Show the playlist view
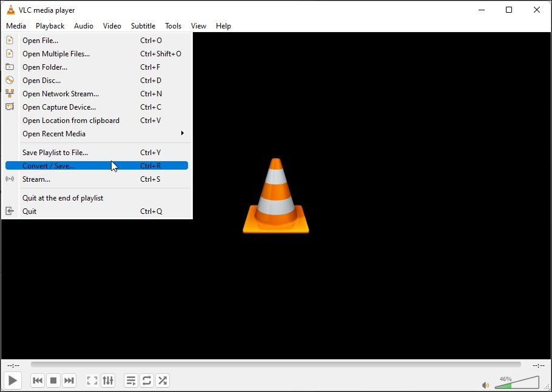Viewport: 552px width, 392px height. pos(130,380)
